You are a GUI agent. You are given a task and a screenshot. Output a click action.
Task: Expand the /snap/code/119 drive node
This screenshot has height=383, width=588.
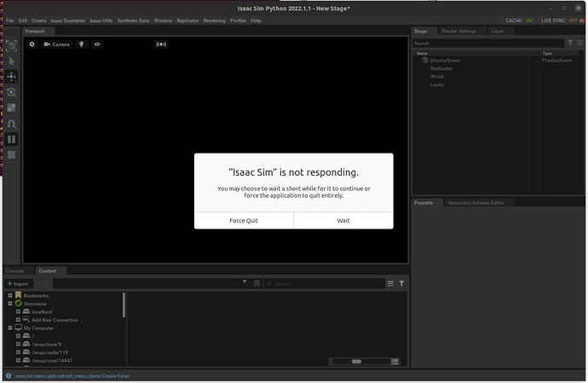pyautogui.click(x=18, y=352)
